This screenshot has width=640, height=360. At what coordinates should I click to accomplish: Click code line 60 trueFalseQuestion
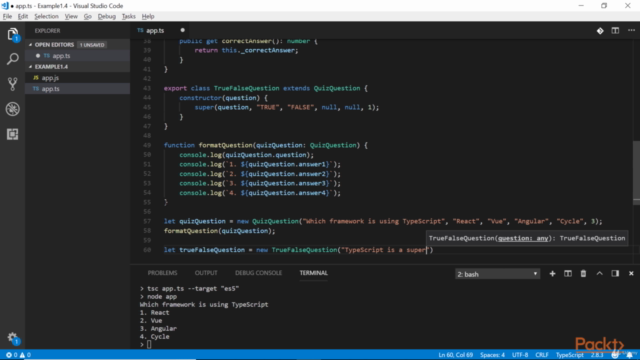(298, 250)
